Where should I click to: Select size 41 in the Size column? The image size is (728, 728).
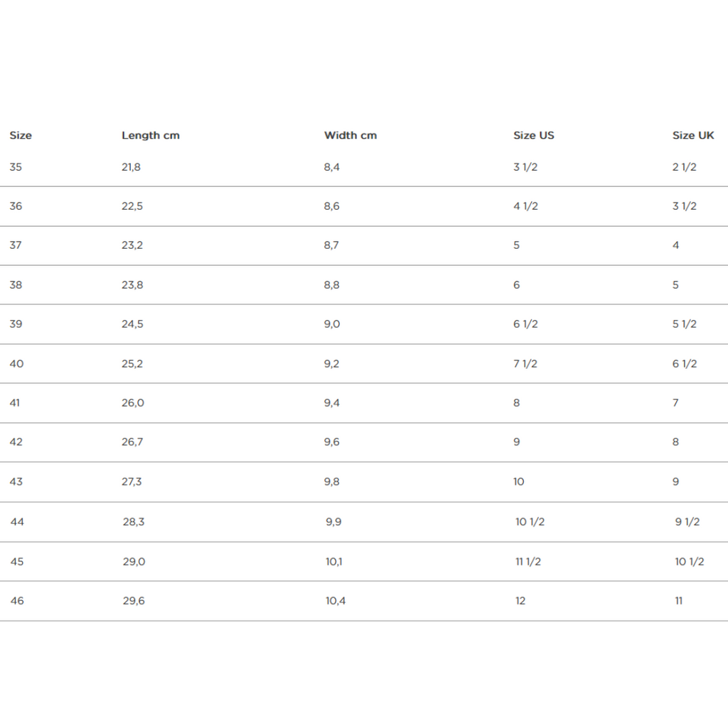(x=15, y=402)
